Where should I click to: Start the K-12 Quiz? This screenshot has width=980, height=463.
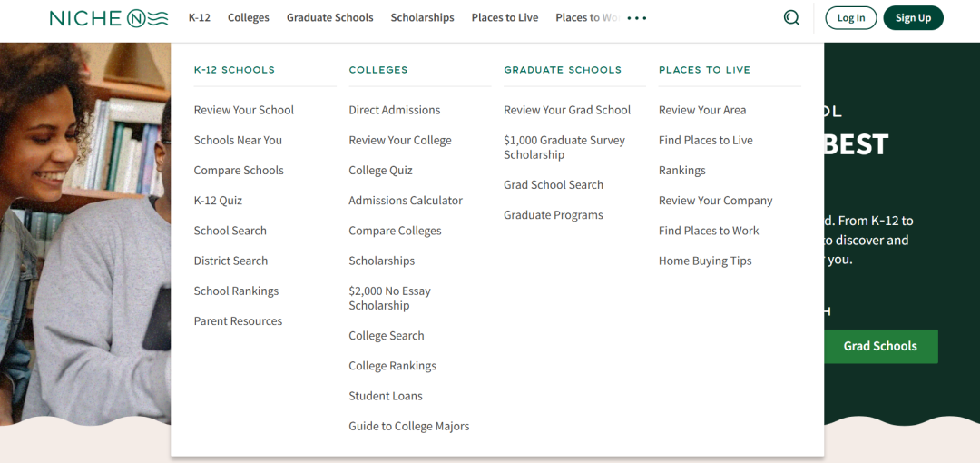click(218, 201)
